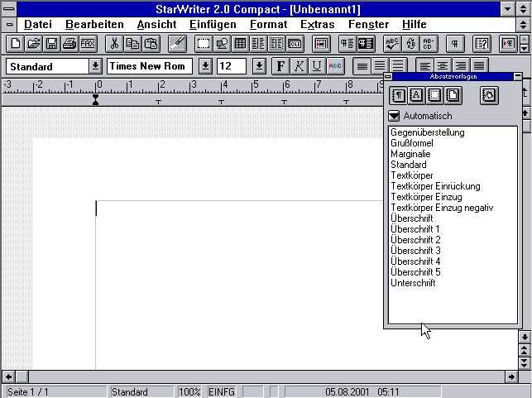The height and width of the screenshot is (398, 532).
Task: Show frame styles icon in the Absatzvorlagen panel
Action: click(434, 95)
